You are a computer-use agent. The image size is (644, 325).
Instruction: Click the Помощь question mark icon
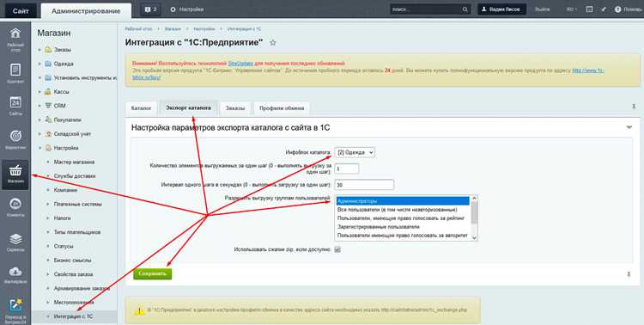click(617, 9)
